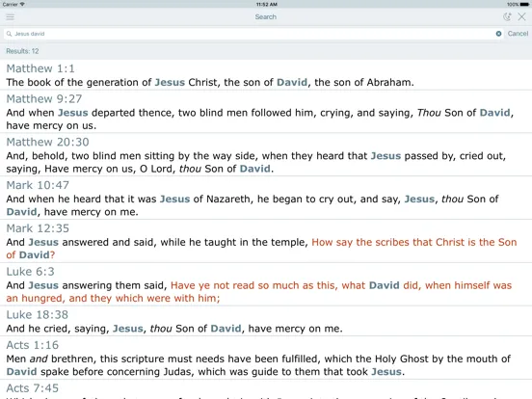Open the Acts 1:16 result

pos(266,358)
